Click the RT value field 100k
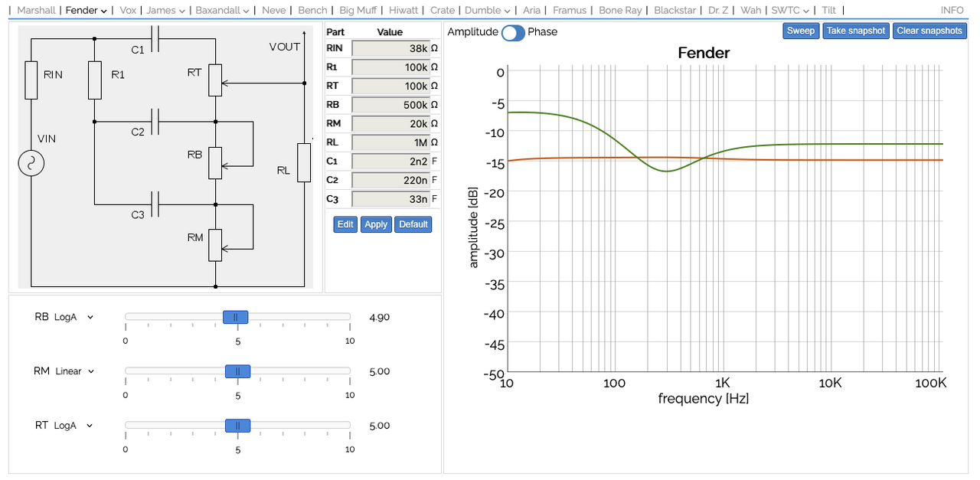 click(x=390, y=86)
